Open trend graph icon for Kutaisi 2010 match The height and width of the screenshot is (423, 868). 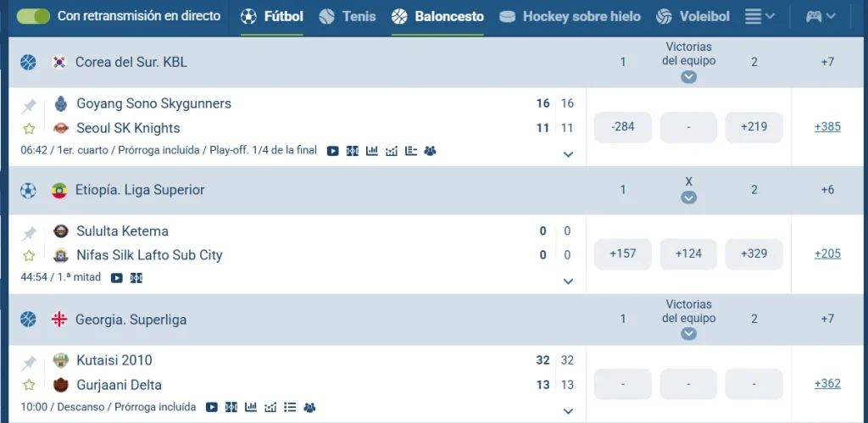[x=270, y=408]
